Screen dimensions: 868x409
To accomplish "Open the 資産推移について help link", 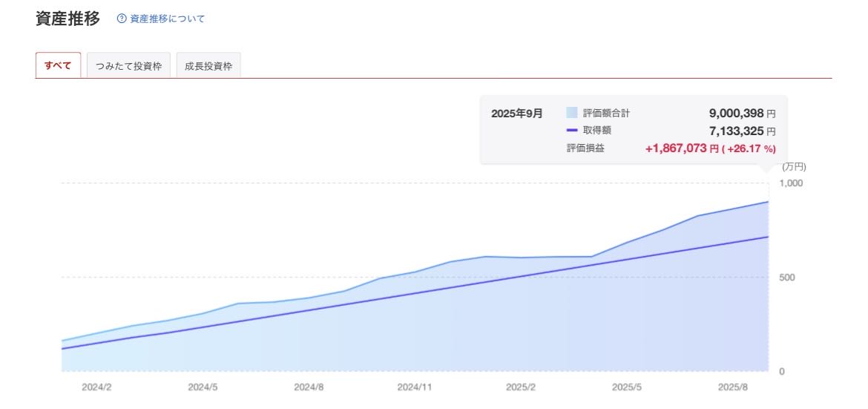I will tap(167, 19).
